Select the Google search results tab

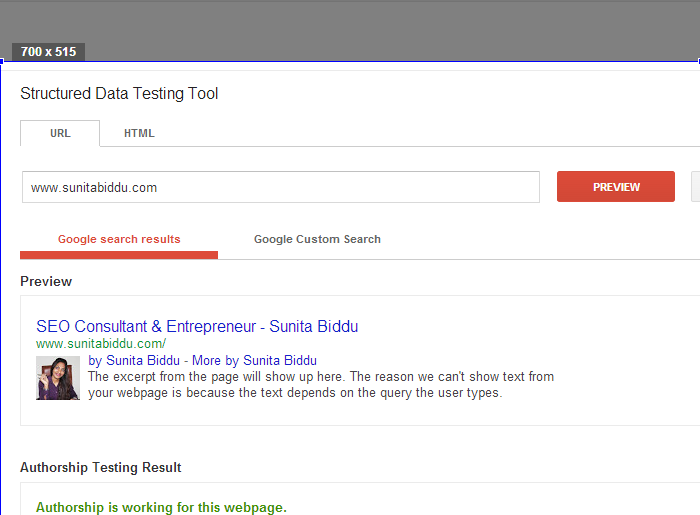coord(119,240)
